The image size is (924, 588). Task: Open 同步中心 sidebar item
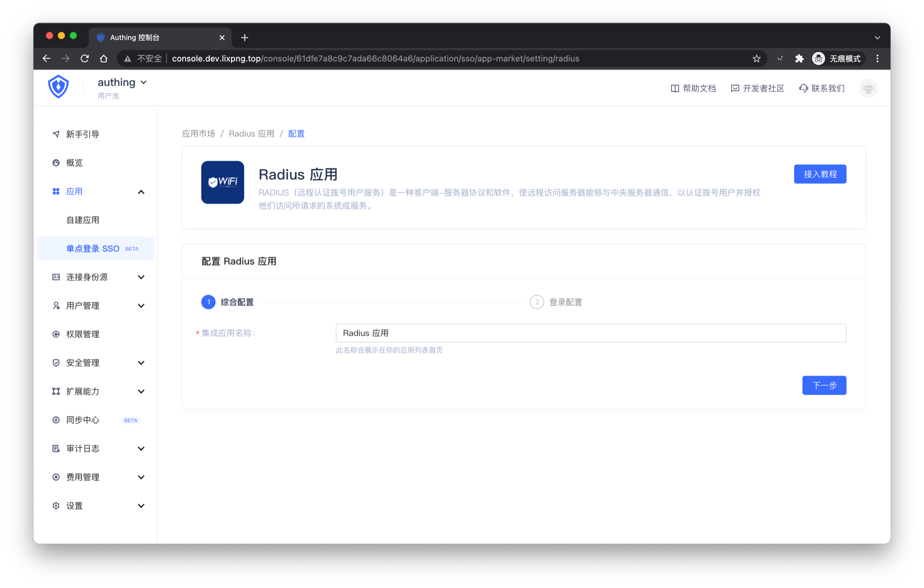click(83, 420)
